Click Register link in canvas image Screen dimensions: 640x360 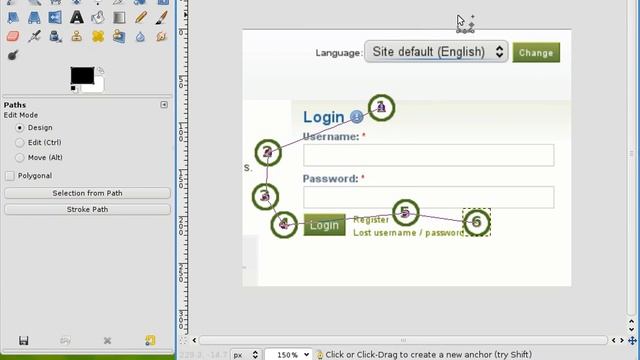(371, 220)
